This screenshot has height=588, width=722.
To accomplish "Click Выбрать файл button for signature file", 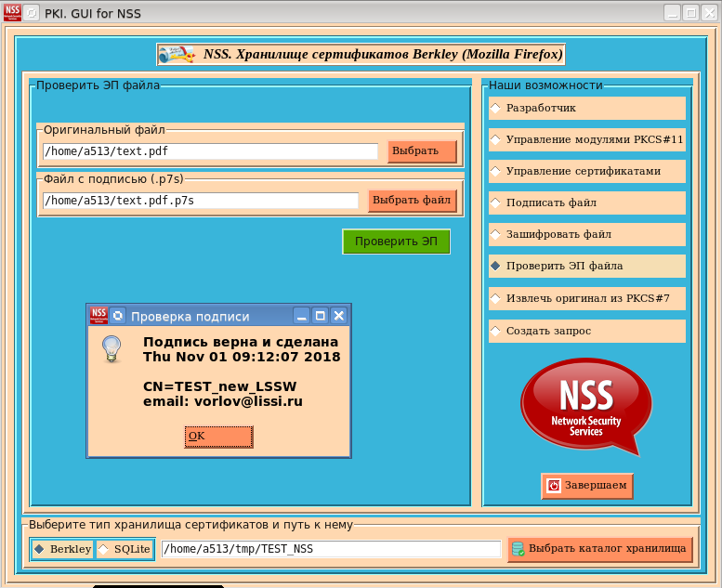I will coord(413,201).
